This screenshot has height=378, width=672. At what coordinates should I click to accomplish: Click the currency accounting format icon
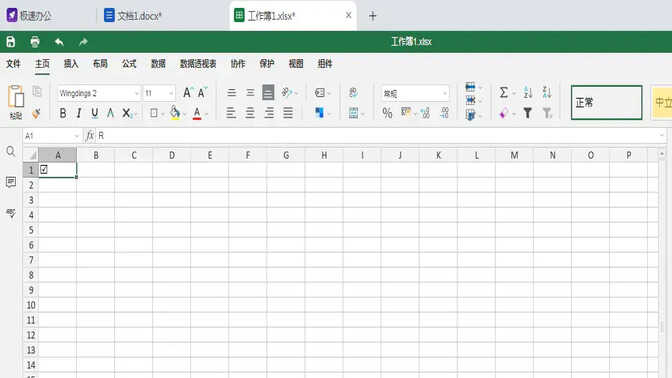tap(405, 112)
